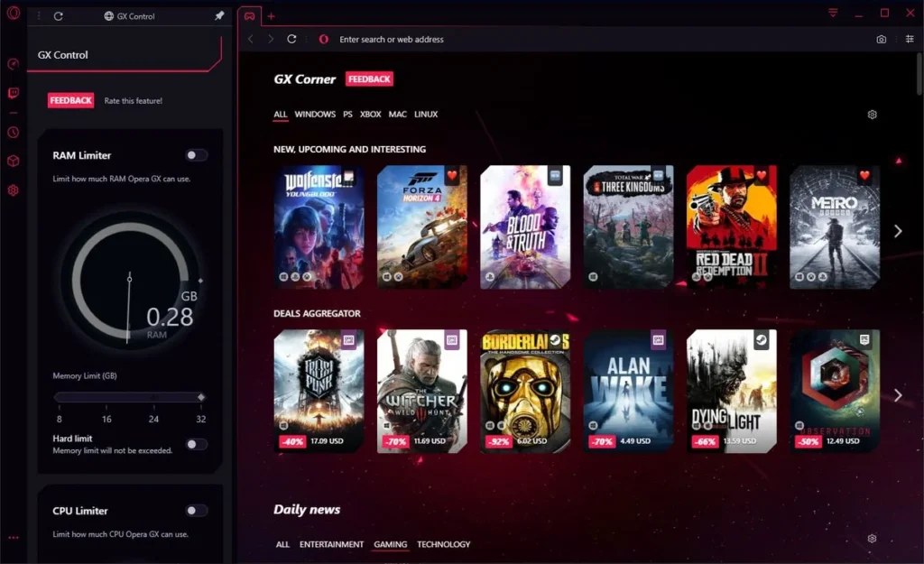Screen dimensions: 924x564
Task: Open GX Corner games settings gear
Action: [873, 115]
